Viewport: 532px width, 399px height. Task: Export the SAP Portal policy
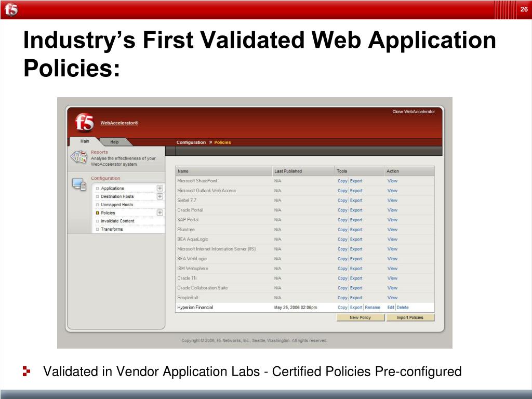coord(356,220)
